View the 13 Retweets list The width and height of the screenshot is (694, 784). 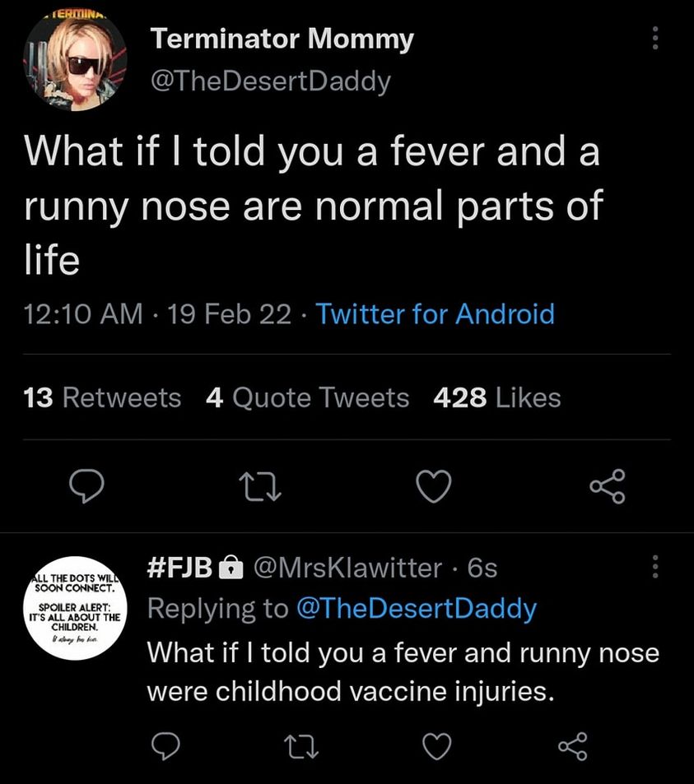click(x=103, y=398)
